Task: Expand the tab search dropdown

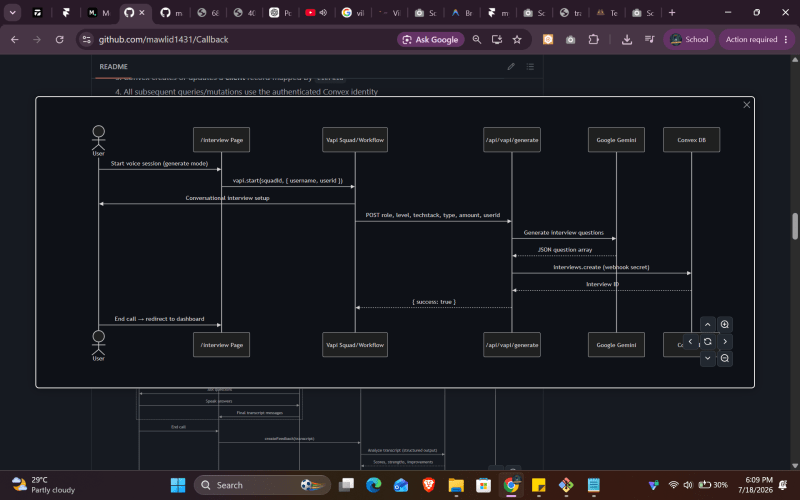Action: click(12, 13)
